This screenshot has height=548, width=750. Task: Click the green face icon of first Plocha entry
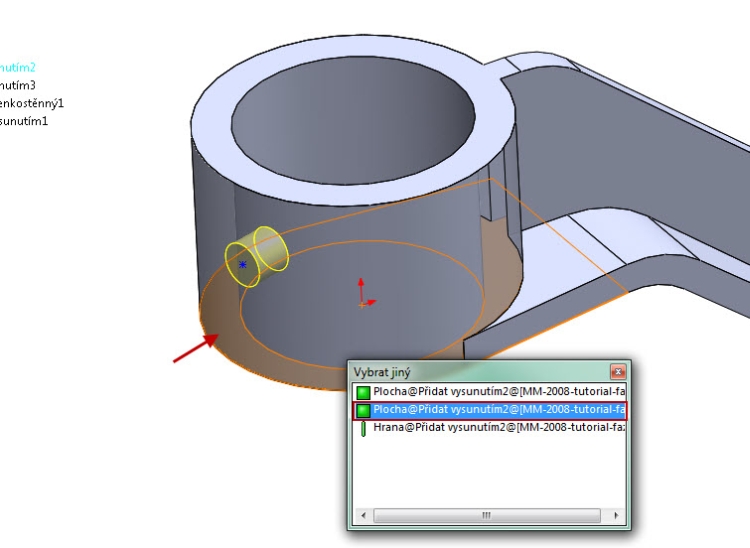tap(363, 393)
